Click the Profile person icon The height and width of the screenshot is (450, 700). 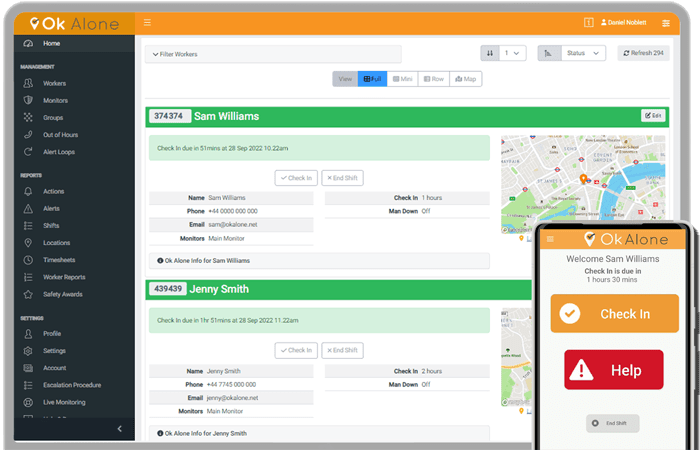click(28, 333)
